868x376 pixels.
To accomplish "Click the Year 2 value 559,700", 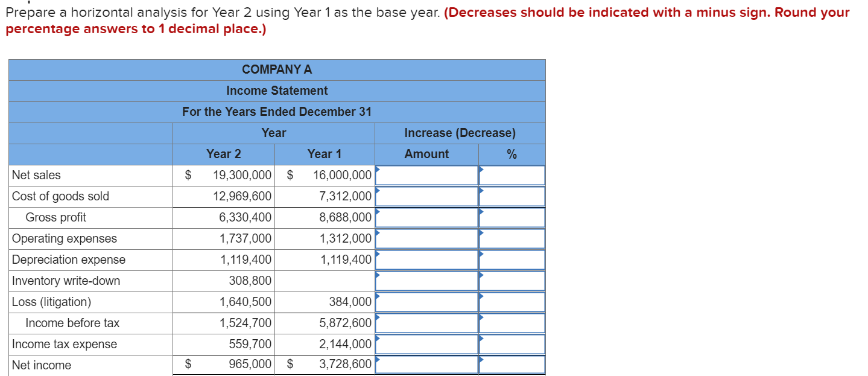I will tap(250, 344).
